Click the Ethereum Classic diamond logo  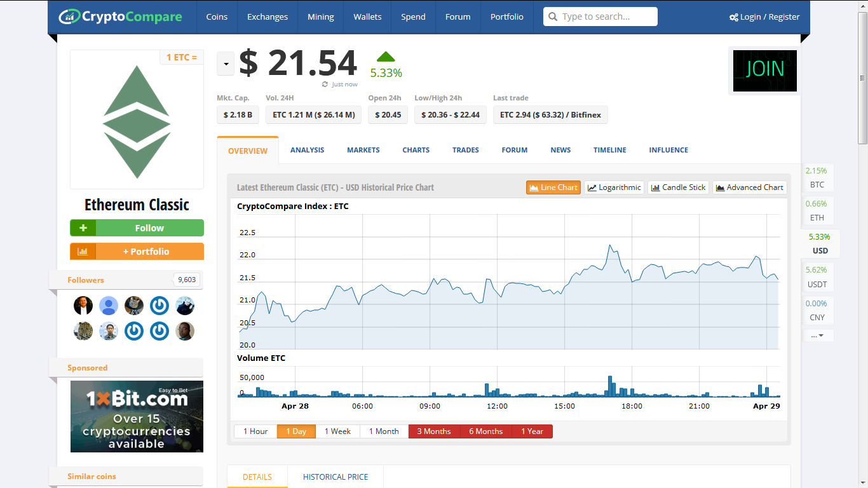pos(137,121)
